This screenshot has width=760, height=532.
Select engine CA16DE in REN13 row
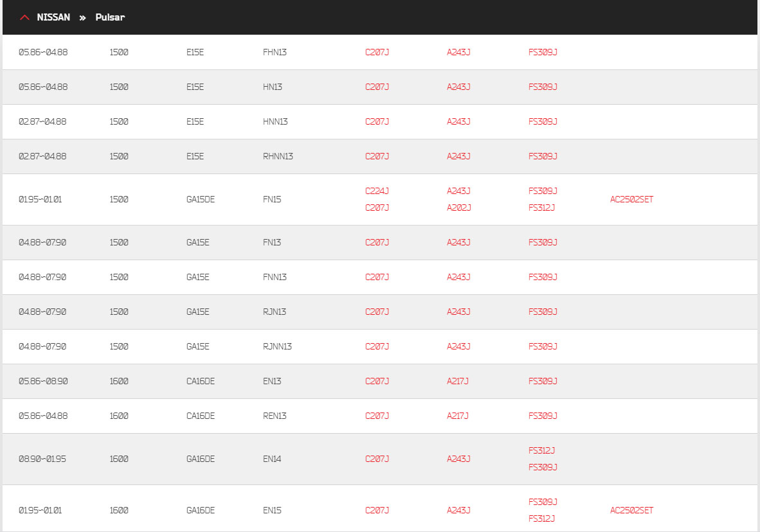click(x=201, y=416)
